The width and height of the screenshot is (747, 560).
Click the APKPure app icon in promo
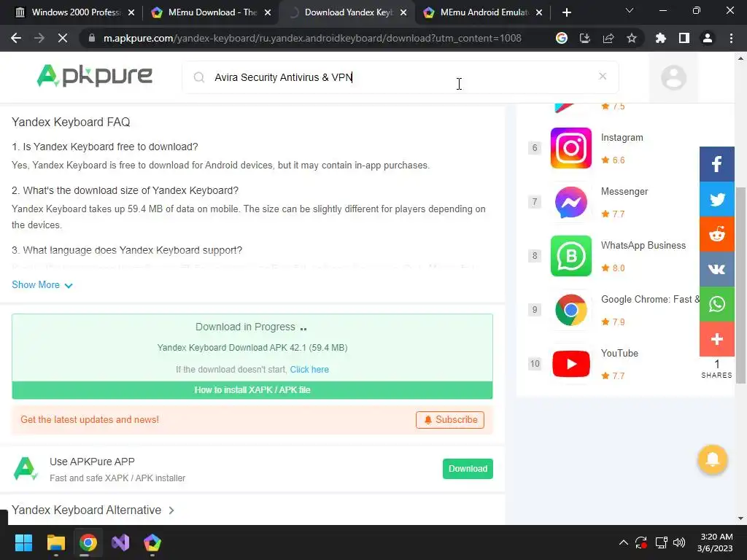[x=26, y=469]
